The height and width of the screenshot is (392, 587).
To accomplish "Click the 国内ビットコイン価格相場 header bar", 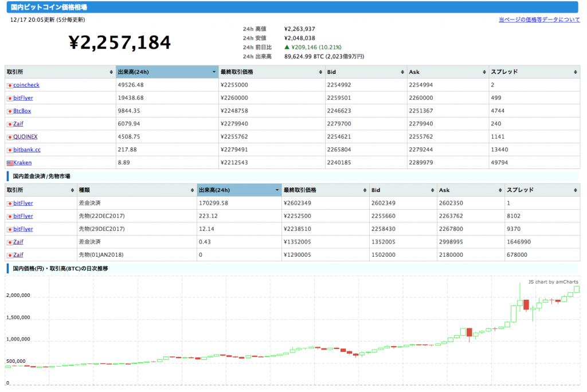I will (292, 7).
